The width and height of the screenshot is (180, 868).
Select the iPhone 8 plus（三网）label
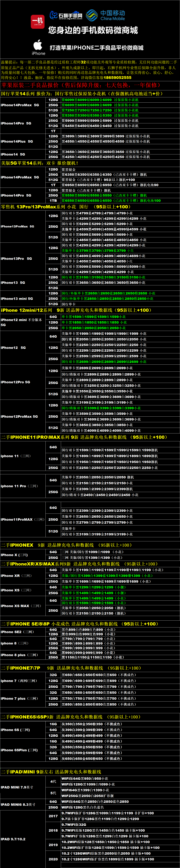pyautogui.click(x=19, y=655)
